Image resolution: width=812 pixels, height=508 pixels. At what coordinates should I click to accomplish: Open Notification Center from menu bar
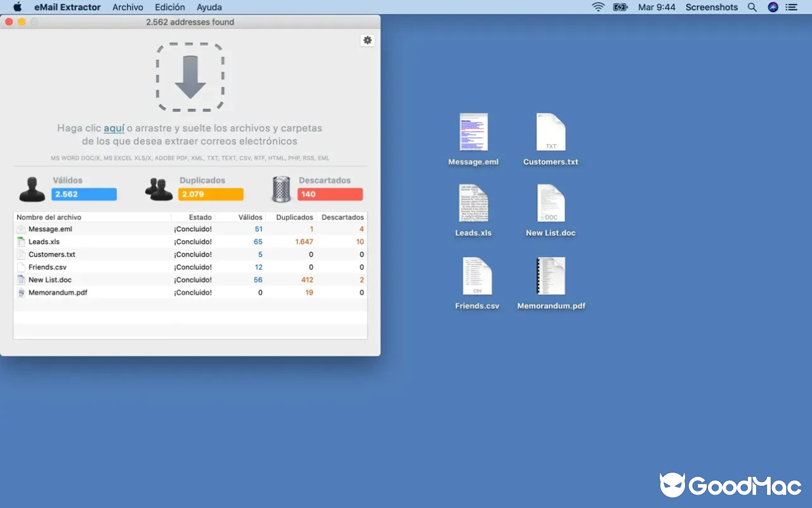point(791,7)
